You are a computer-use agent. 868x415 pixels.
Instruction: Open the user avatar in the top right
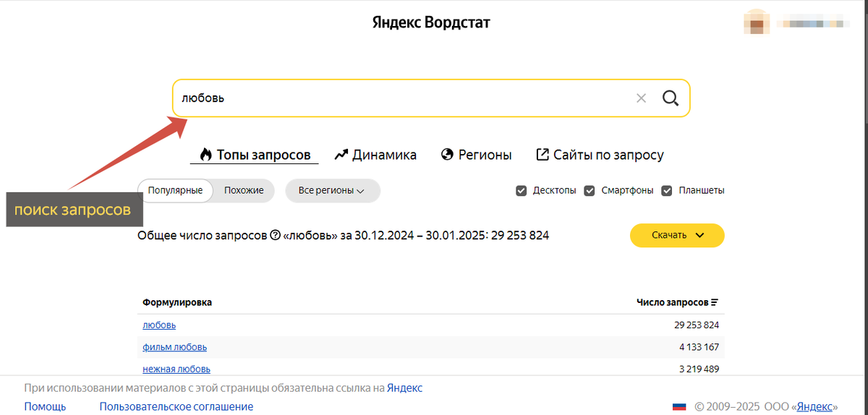coord(757,22)
